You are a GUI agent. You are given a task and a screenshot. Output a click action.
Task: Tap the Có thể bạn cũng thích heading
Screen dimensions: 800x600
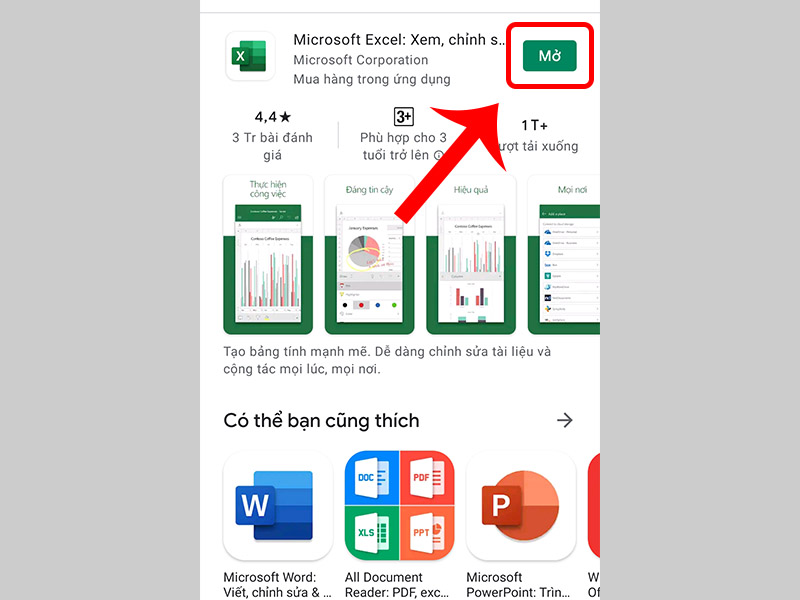click(321, 421)
